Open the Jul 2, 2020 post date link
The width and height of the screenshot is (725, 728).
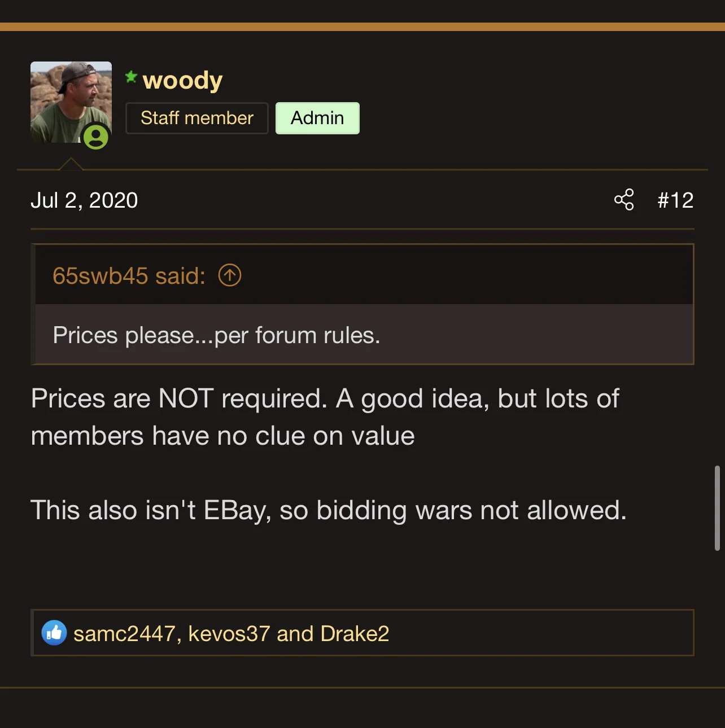pyautogui.click(x=84, y=200)
